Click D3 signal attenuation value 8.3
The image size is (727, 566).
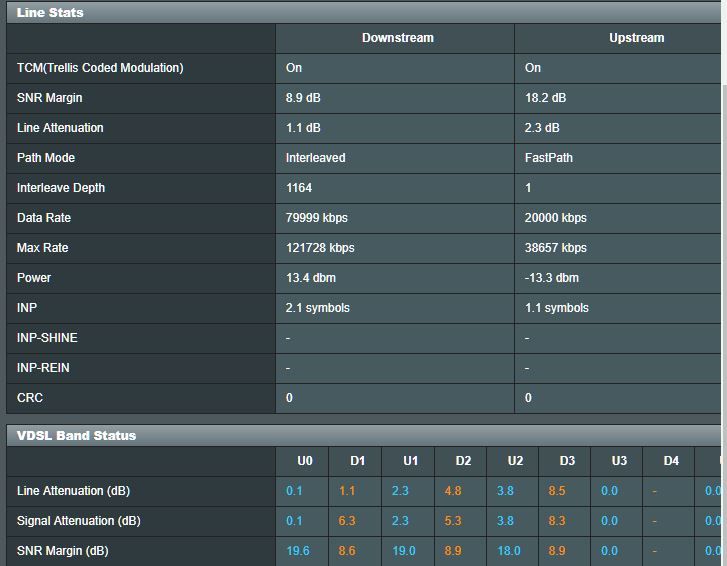[x=556, y=521]
